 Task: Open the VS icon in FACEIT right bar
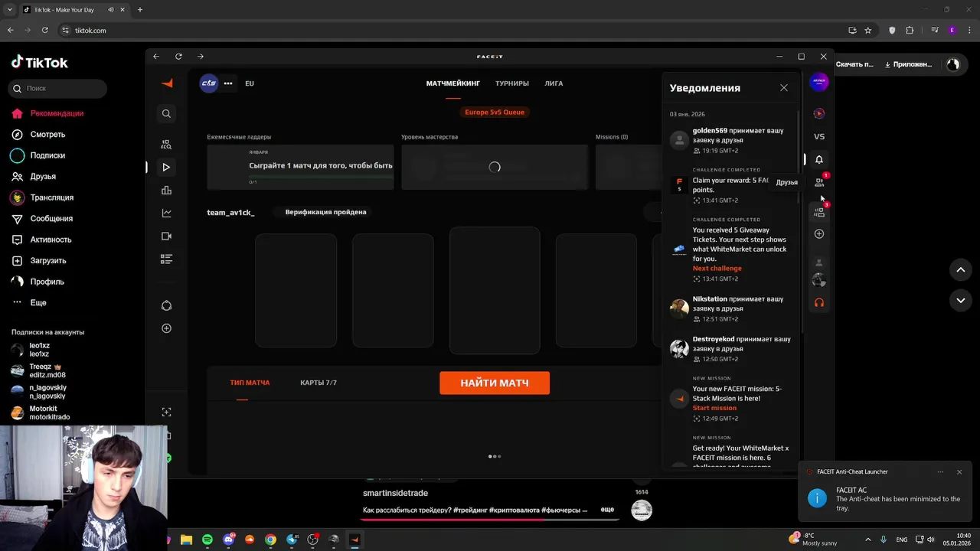[819, 136]
